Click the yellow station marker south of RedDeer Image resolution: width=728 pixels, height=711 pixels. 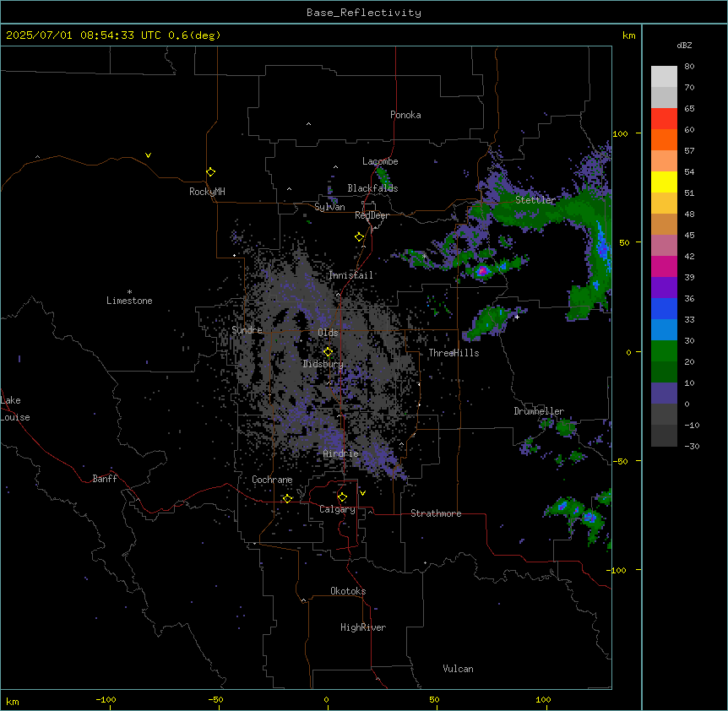[x=359, y=237]
